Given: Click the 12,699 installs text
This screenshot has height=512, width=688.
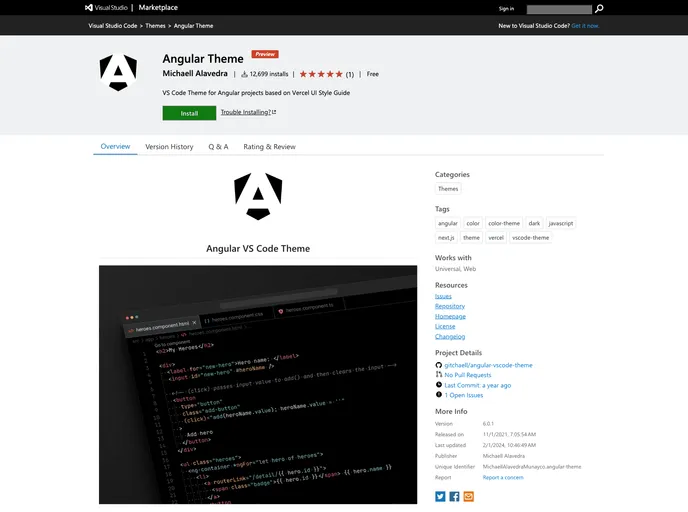Looking at the screenshot, I should click(x=269, y=74).
